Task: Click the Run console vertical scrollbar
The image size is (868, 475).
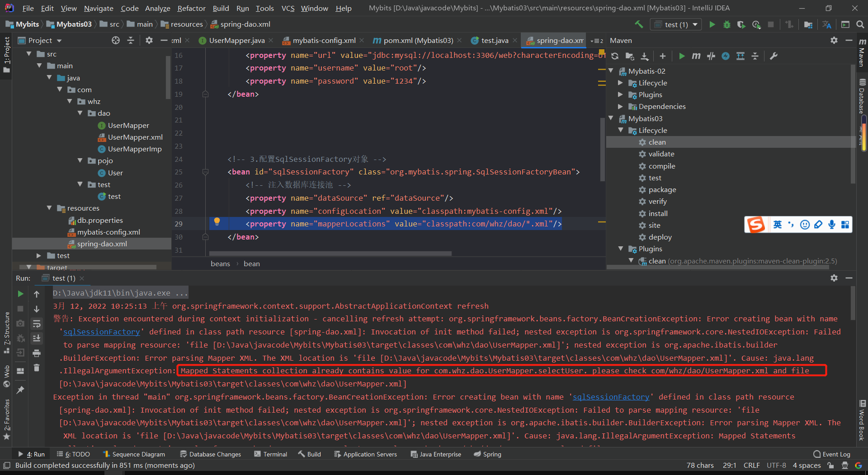Action: click(853, 303)
